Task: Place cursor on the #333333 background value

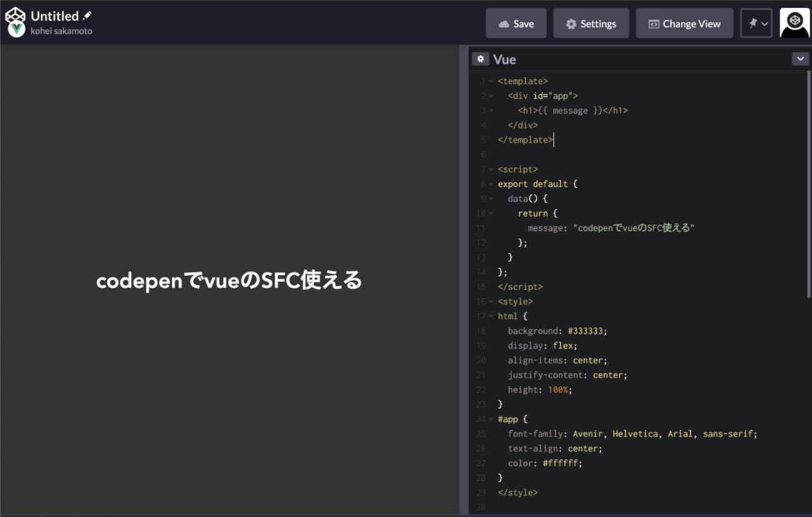Action: coord(585,331)
